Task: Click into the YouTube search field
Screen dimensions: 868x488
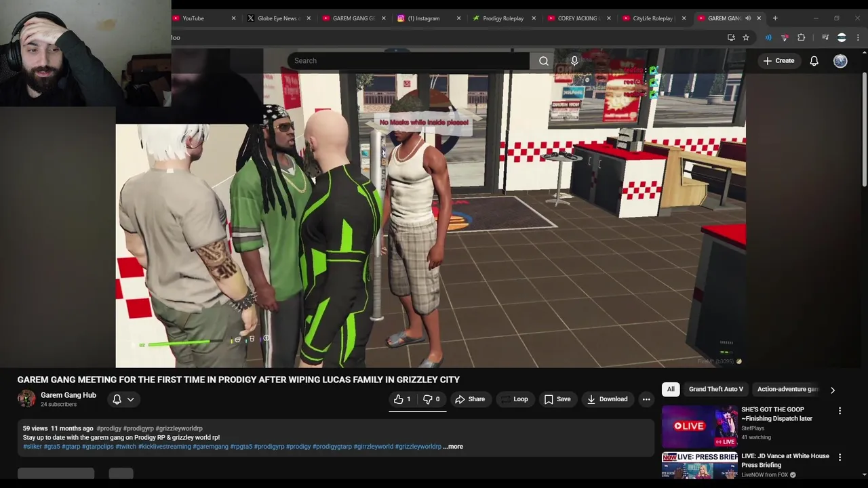Action: point(408,61)
